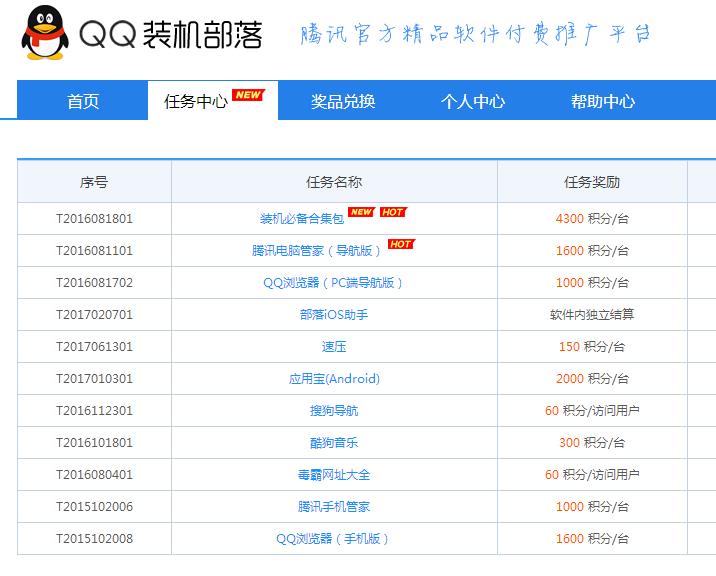Click reward cell in QQ浏览器（手机版）row
Image resolution: width=716 pixels, height=576 pixels.
coord(592,539)
